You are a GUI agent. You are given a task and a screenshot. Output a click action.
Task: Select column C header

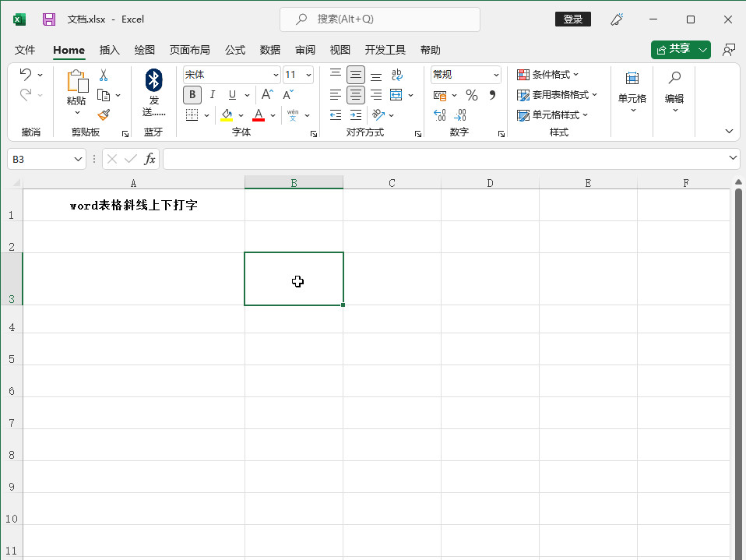pyautogui.click(x=392, y=183)
